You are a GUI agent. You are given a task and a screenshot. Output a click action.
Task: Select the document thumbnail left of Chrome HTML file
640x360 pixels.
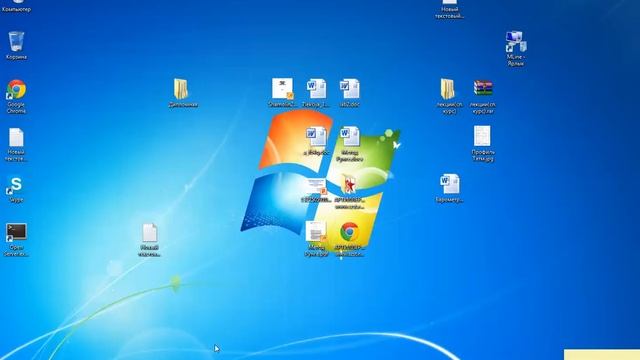(x=316, y=231)
